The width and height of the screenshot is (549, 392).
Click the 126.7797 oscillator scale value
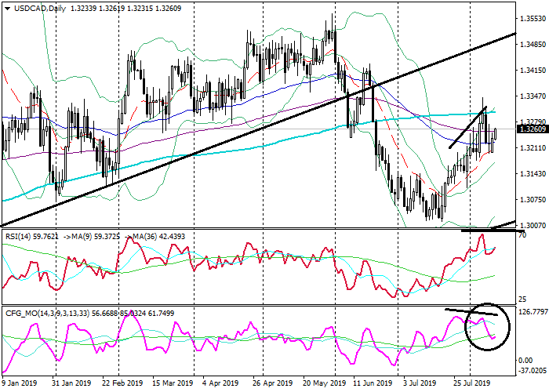(533, 311)
